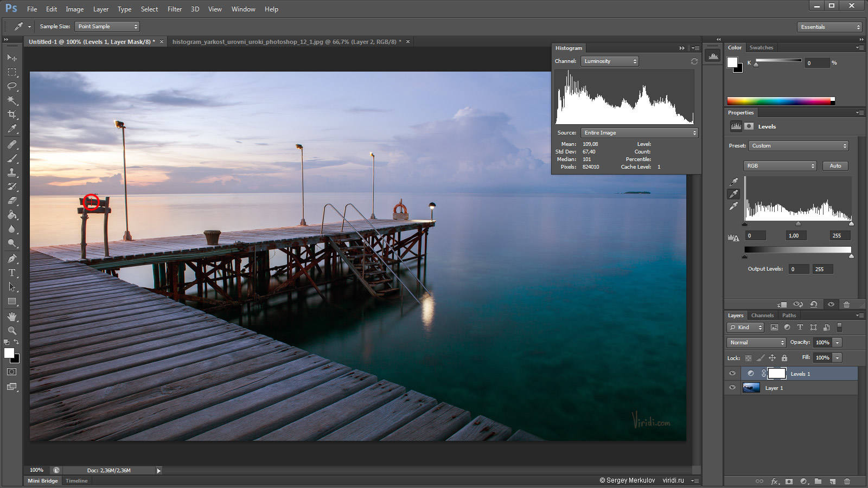The width and height of the screenshot is (868, 488).
Task: Select the Healing Brush tool
Action: pyautogui.click(x=12, y=144)
